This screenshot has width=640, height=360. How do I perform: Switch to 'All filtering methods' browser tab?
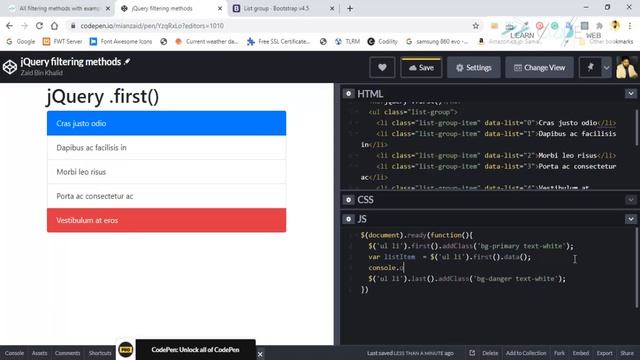59,8
